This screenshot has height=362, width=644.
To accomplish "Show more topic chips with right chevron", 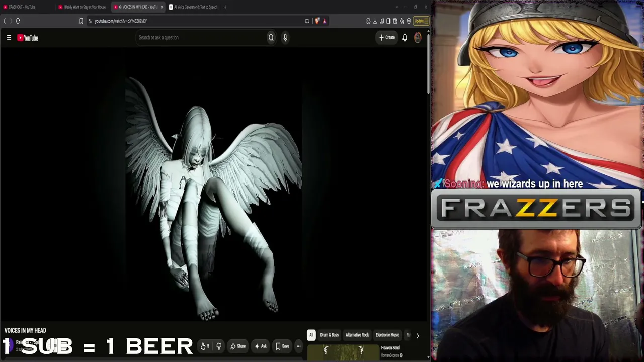I will [x=417, y=335].
